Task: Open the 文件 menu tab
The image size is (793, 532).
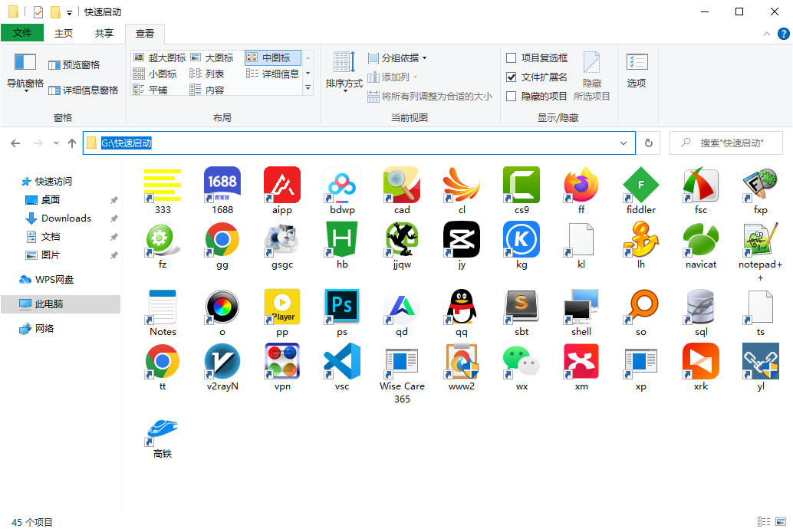Action: 22,34
